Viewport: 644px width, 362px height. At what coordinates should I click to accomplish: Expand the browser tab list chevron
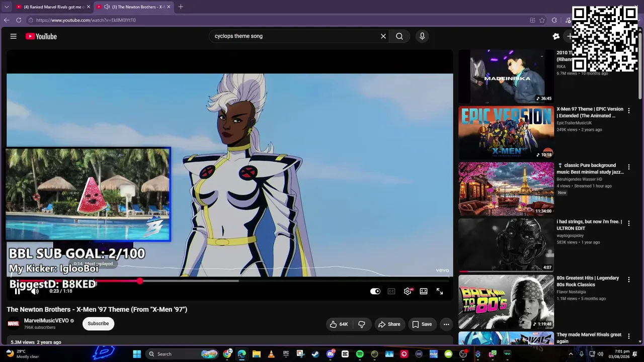pos(6,7)
